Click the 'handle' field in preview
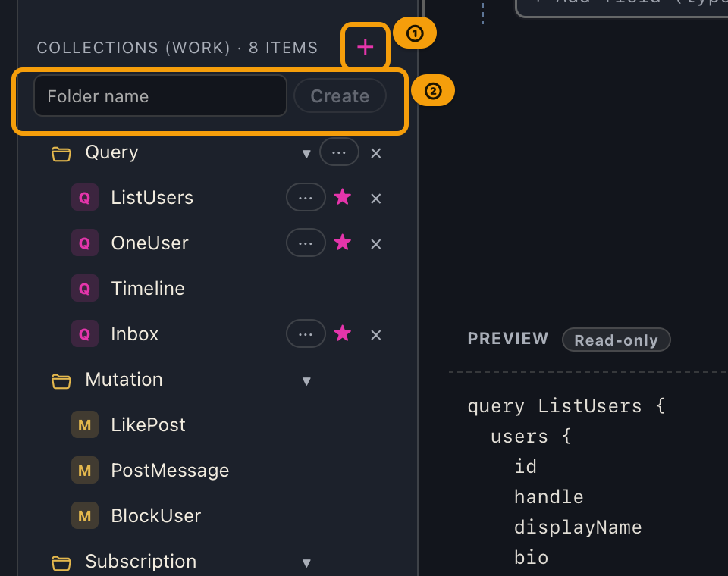The height and width of the screenshot is (576, 728). pyautogui.click(x=549, y=497)
